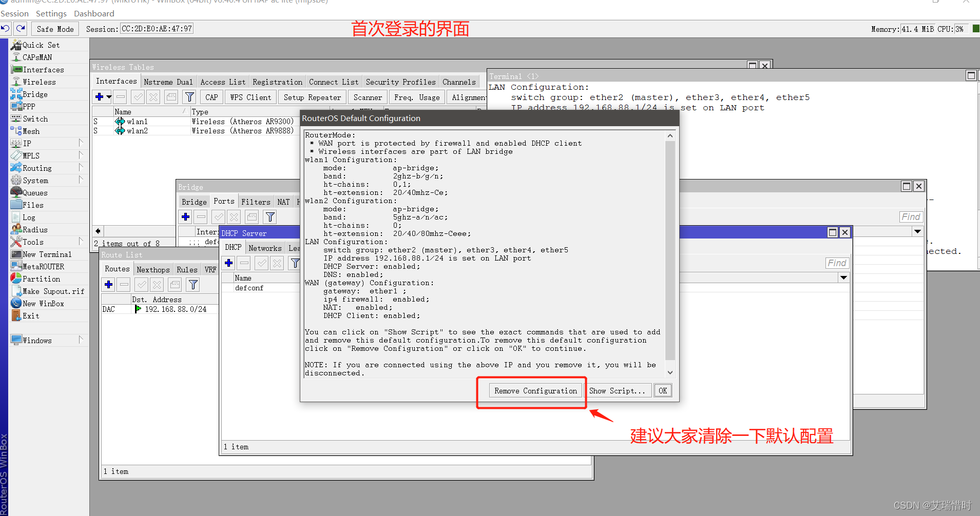
Task: Switch to Access List tab
Action: click(223, 82)
